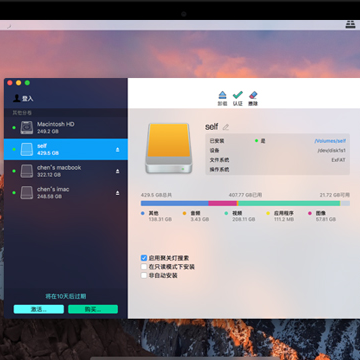This screenshot has width=360, height=360.
Task: Click the 文件系统 file system row label
Action: (x=219, y=160)
